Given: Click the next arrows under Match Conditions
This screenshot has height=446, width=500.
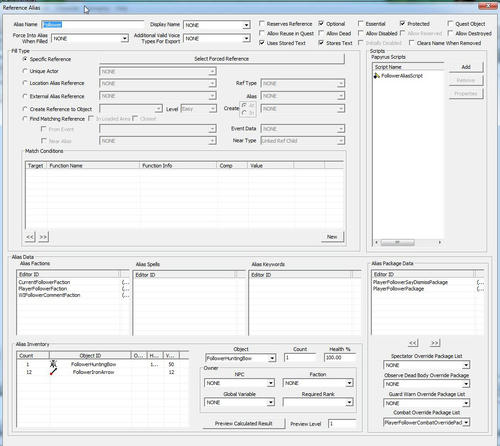Looking at the screenshot, I should [x=43, y=237].
